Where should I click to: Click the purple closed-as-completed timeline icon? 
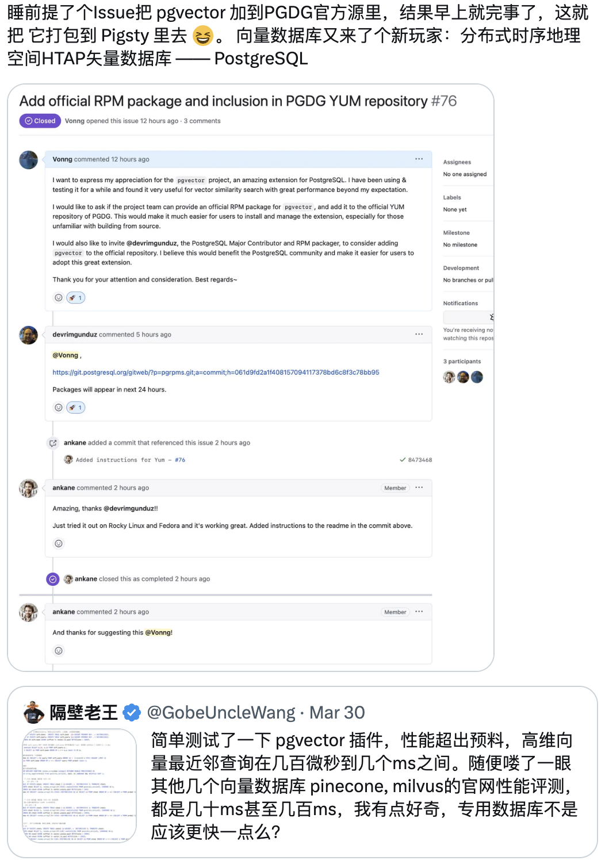pyautogui.click(x=53, y=579)
